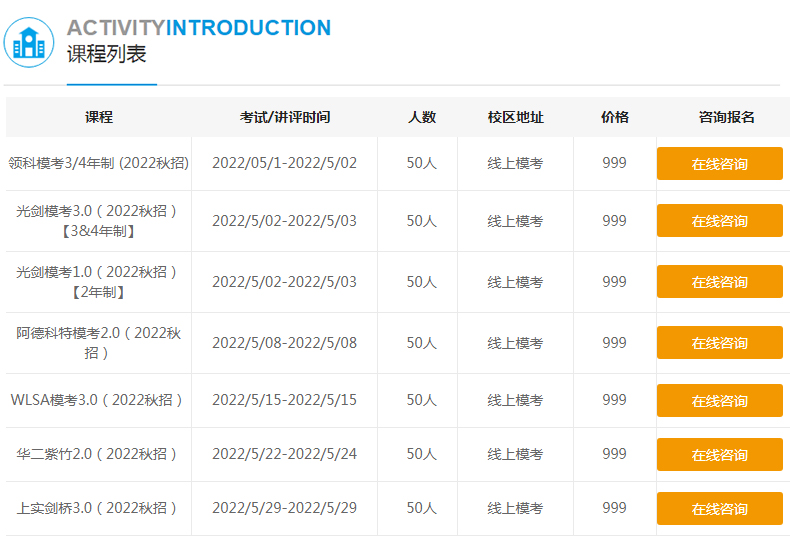Click 在线咨询 for 上实剑桥3.0 row
The width and height of the screenshot is (790, 541).
pos(719,509)
